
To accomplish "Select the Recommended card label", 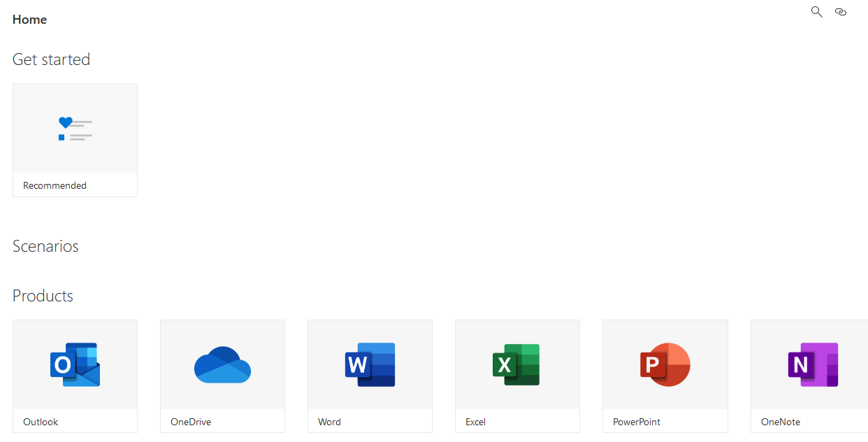I will click(x=55, y=185).
